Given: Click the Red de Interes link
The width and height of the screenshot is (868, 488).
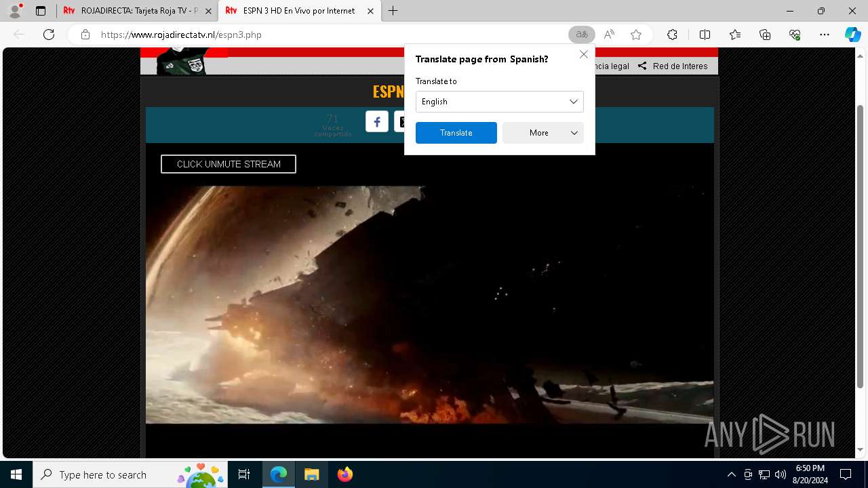Looking at the screenshot, I should [680, 66].
